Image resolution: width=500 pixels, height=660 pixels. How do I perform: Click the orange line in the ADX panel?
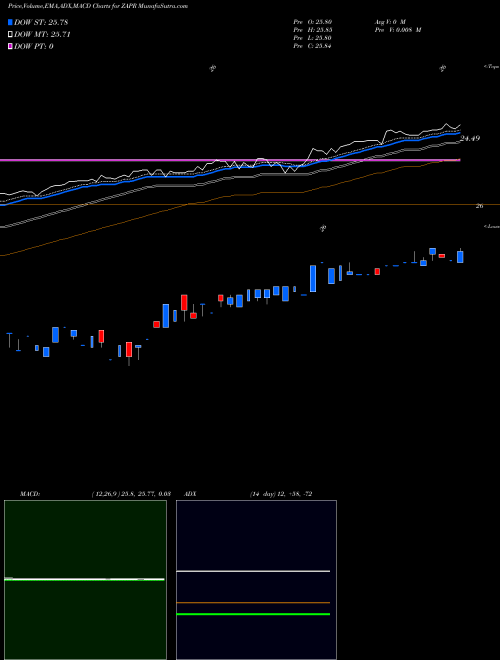coord(253,603)
